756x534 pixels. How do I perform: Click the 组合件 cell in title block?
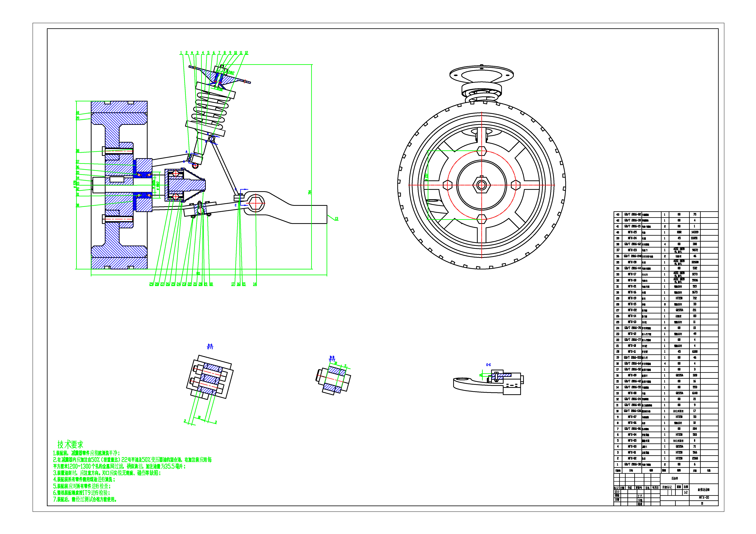675,478
